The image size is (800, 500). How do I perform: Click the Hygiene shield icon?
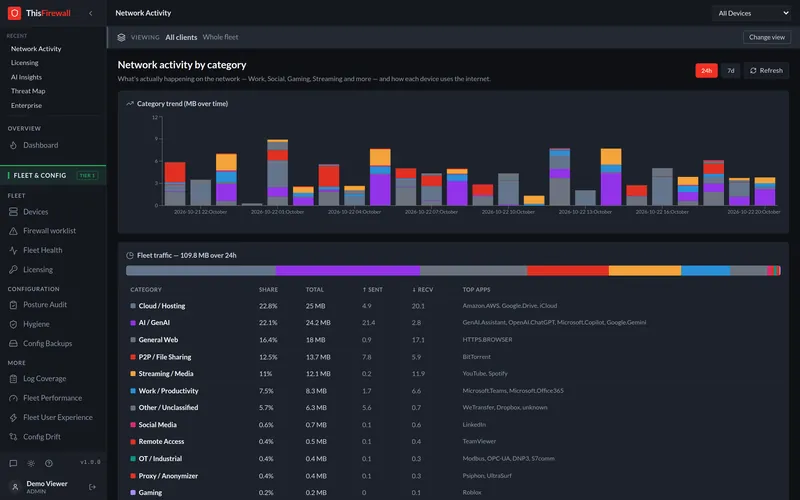13,324
